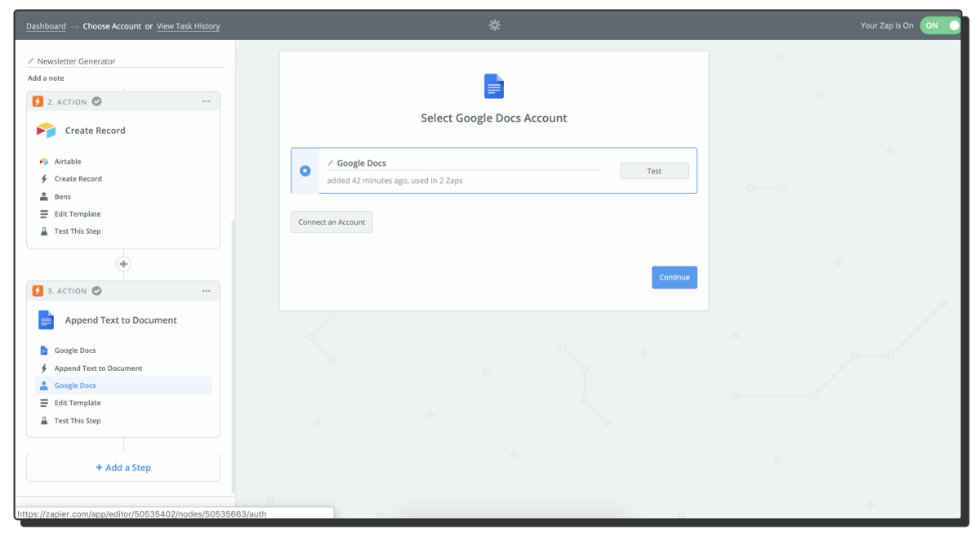Open Test This Step in step 2
This screenshot has height=546, width=980.
[x=123, y=231]
